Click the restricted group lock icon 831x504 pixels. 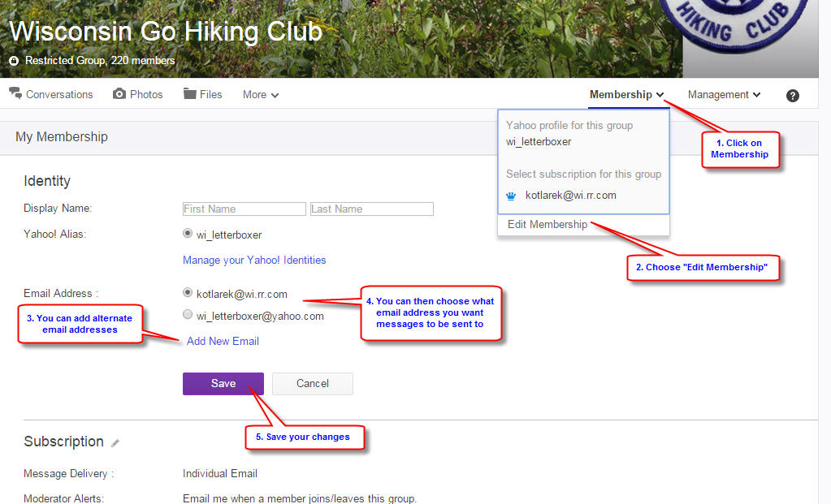14,61
